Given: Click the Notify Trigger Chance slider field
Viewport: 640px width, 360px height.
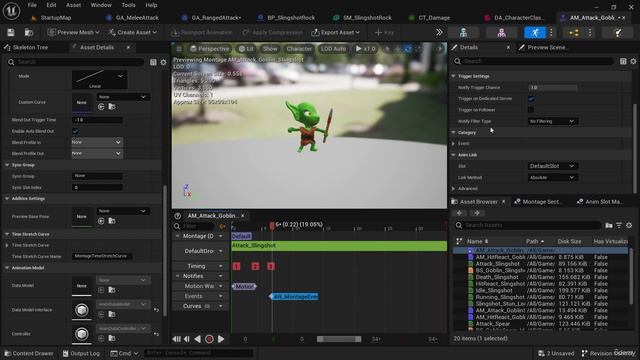Looking at the screenshot, I should [x=553, y=87].
